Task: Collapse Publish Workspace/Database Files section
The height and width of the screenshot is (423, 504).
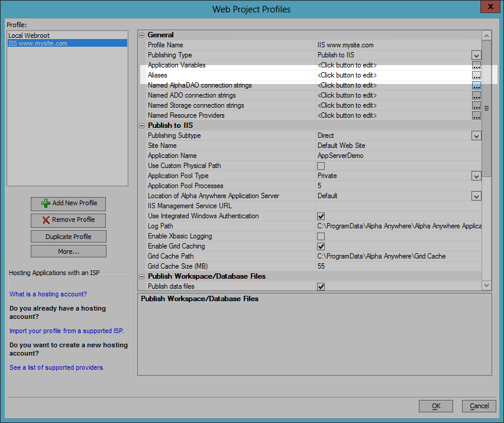Action: point(142,276)
